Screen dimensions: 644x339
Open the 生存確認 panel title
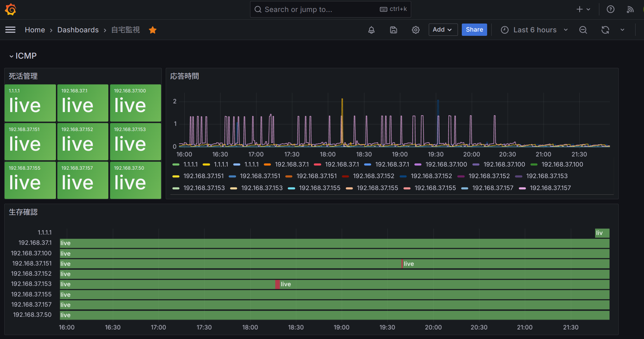23,212
